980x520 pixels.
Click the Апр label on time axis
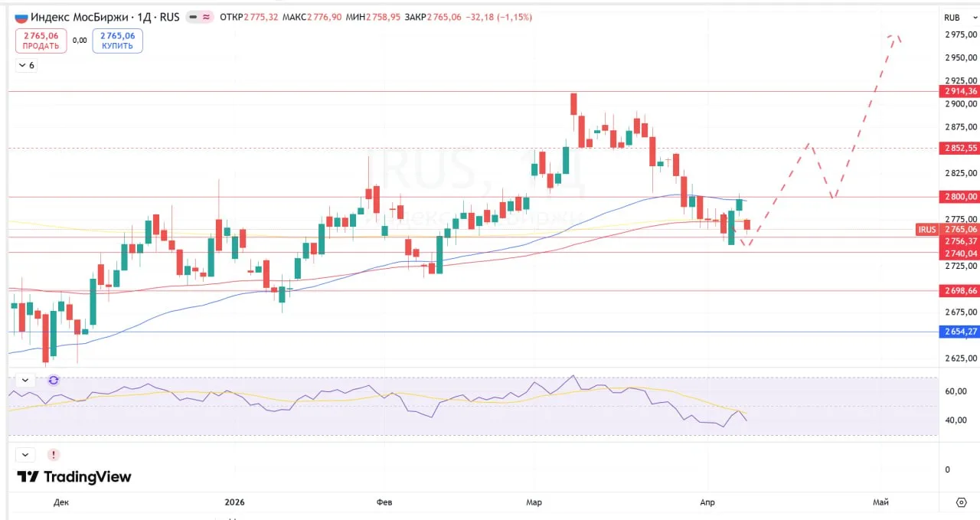pyautogui.click(x=708, y=502)
